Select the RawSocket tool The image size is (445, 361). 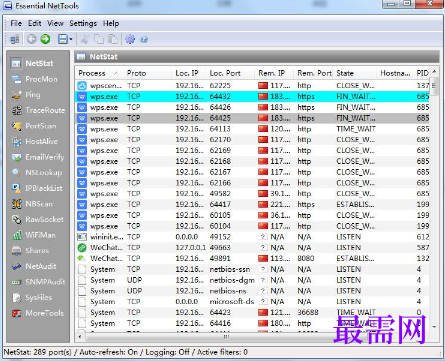[37, 219]
